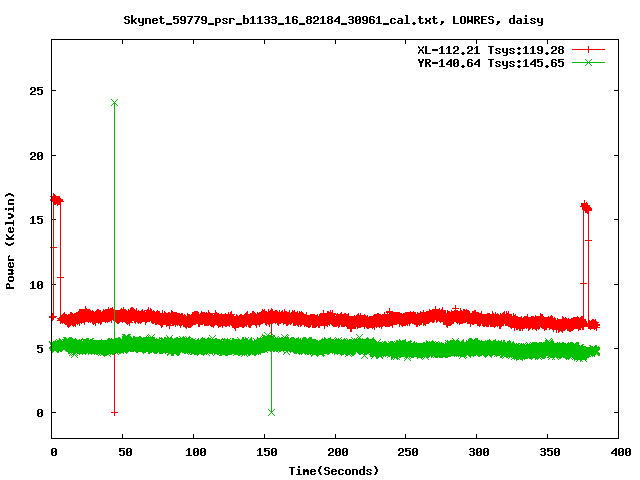Image resolution: width=640 pixels, height=480 pixels.
Task: Select the YR-140.64 Tsys:145.65 legend entry
Action: coord(491,63)
